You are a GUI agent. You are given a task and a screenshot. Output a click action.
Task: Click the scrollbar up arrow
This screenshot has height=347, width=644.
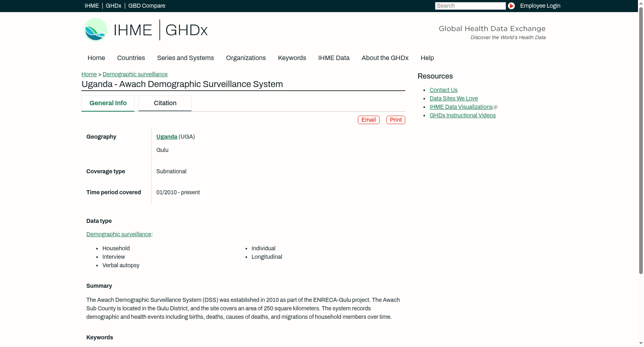pyautogui.click(x=641, y=3)
